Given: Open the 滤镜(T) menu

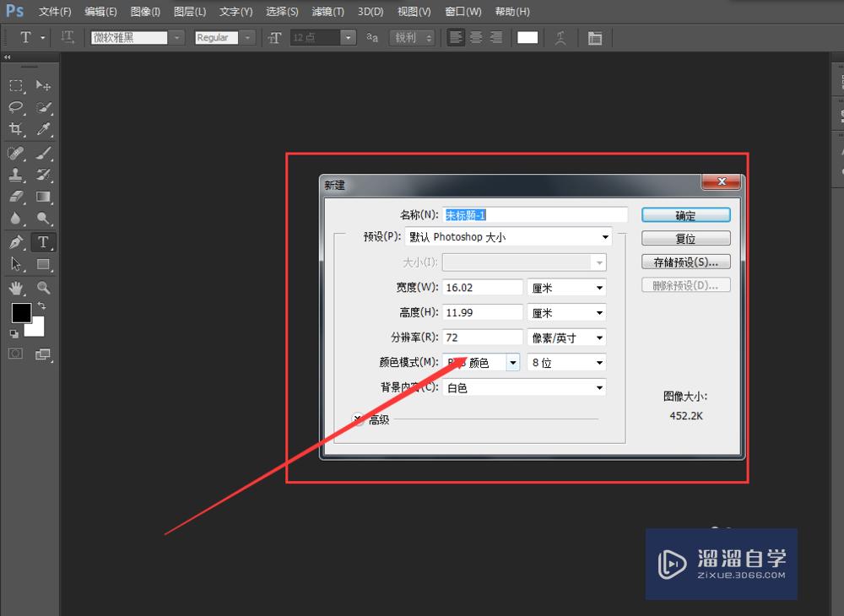Looking at the screenshot, I should click(x=327, y=11).
